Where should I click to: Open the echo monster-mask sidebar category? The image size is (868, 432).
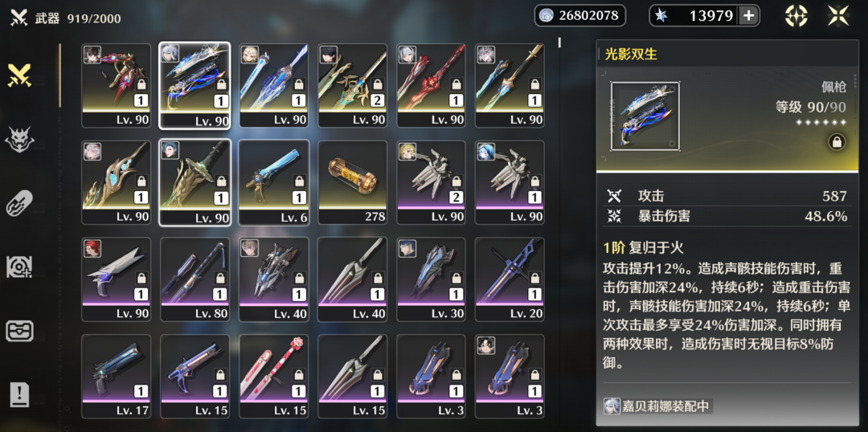[19, 140]
